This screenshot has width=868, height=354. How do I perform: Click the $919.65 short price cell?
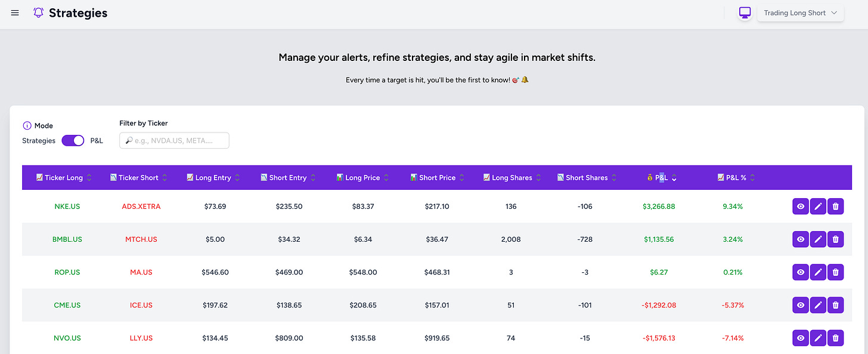tap(437, 338)
